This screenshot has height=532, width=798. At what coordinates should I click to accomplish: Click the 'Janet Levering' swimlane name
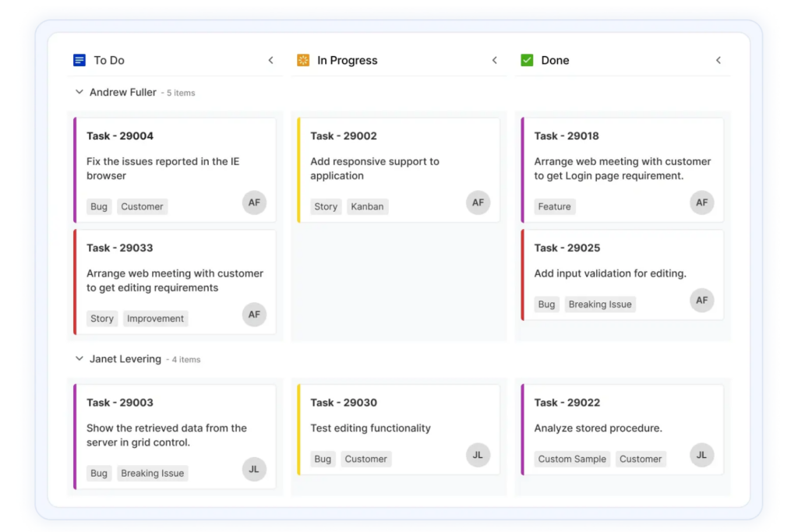pyautogui.click(x=125, y=358)
